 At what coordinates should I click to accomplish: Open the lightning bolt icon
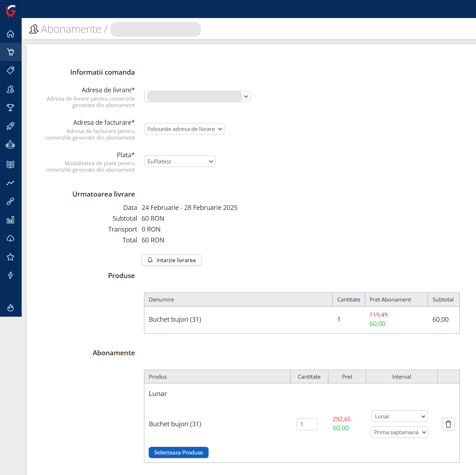pos(10,275)
